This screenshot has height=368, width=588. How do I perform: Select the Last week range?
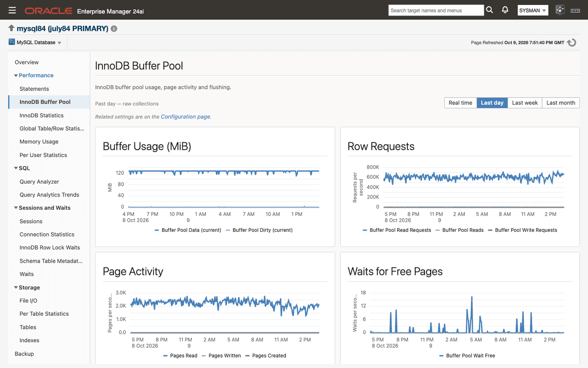click(525, 103)
